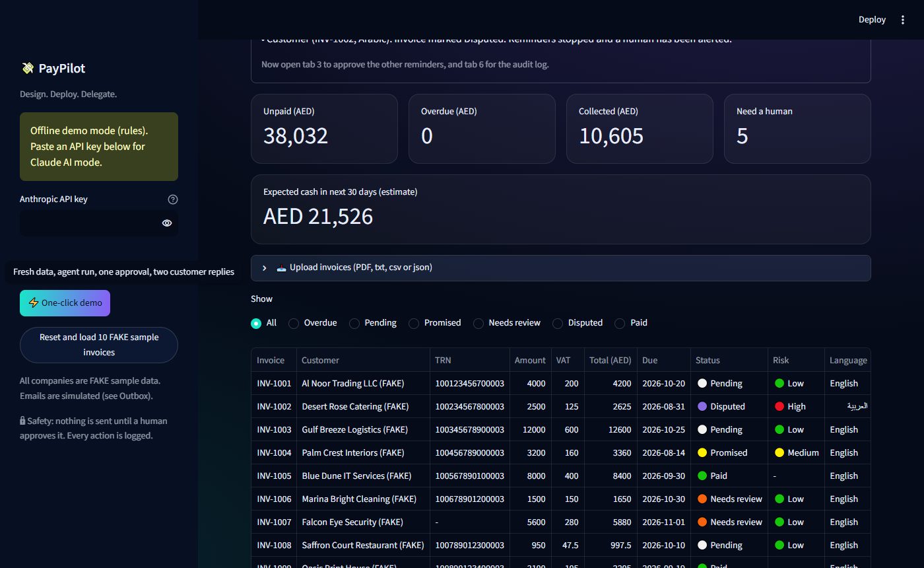Click customer Saffron Court Restaurant (FAKE)
Screen dimensions: 924x568
coord(363,545)
